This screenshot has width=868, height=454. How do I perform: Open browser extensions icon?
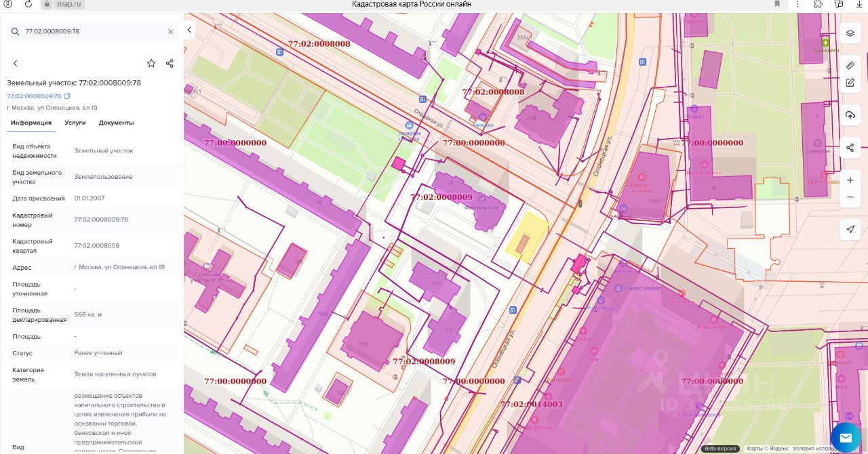pyautogui.click(x=818, y=4)
